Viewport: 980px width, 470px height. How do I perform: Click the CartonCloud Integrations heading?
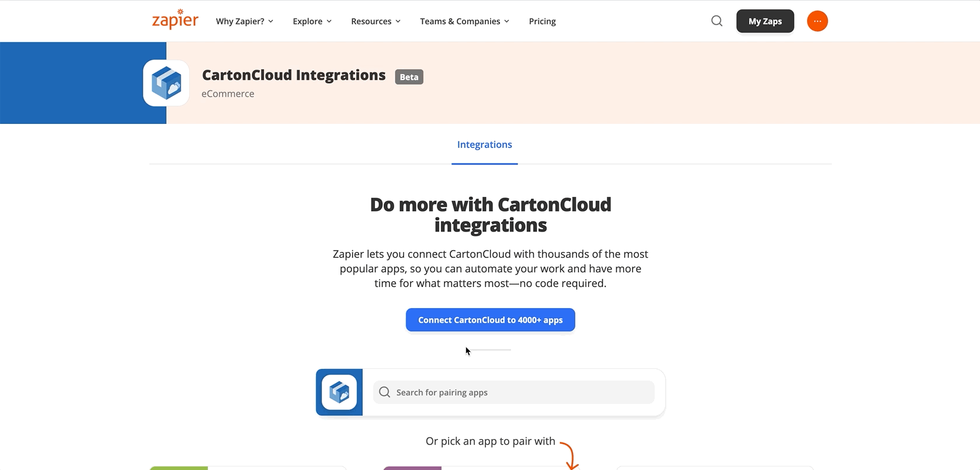tap(294, 75)
